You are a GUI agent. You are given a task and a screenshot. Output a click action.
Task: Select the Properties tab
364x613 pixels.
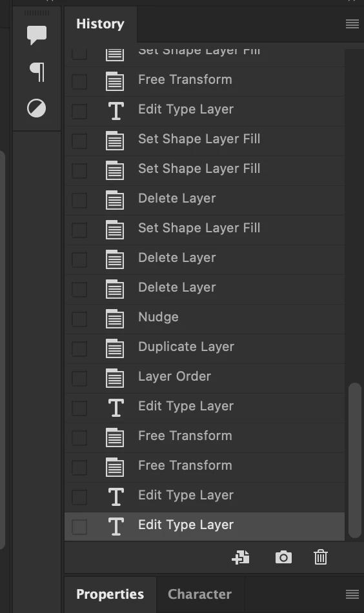110,594
